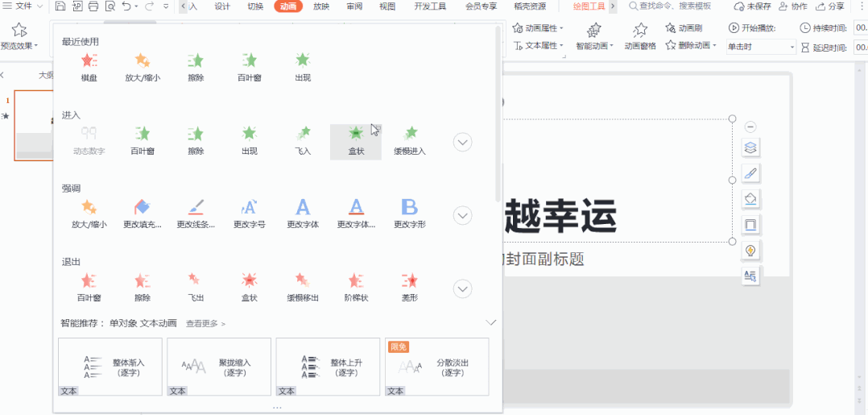Screen dimensions: 868x415
Task: Click the layers icon beside the text box
Action: (x=750, y=147)
